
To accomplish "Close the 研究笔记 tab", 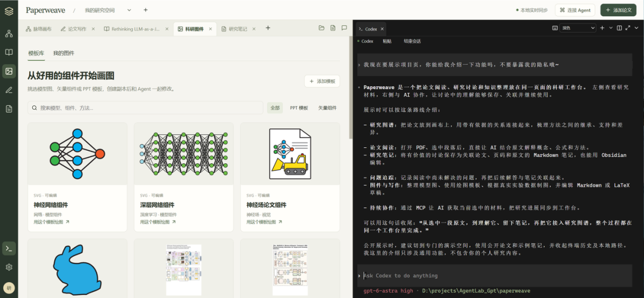I will [254, 29].
